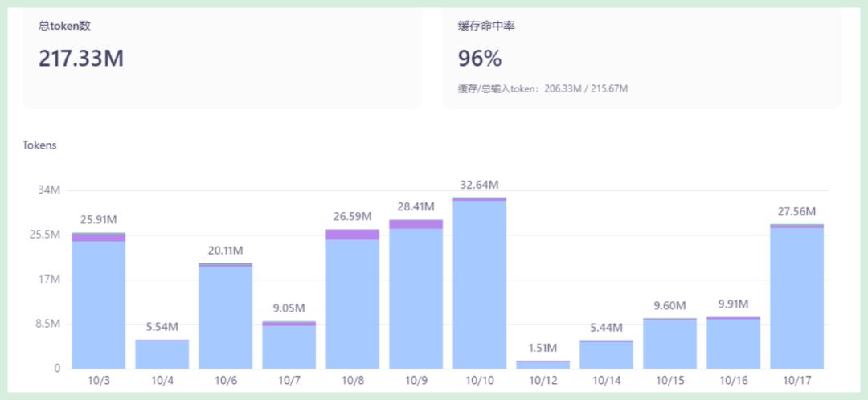868x400 pixels.
Task: Click the 26.59M data label
Action: [353, 216]
